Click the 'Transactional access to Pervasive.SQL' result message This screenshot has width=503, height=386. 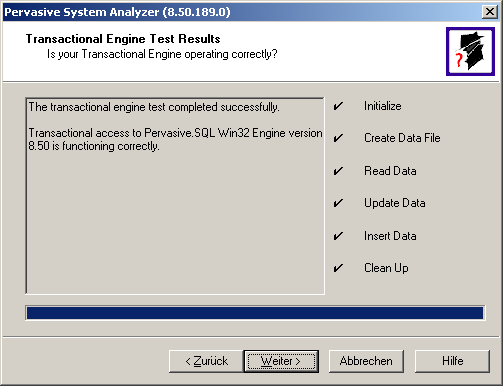tap(175, 139)
